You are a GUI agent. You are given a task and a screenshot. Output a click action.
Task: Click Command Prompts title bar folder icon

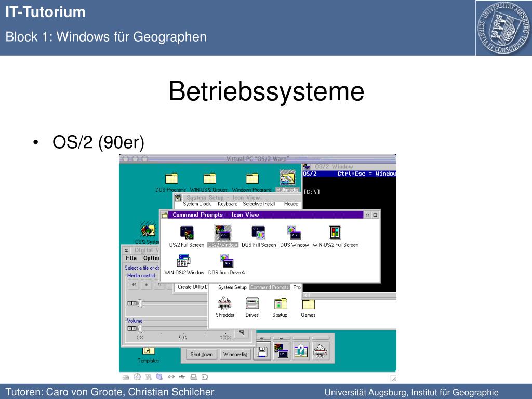pos(165,215)
